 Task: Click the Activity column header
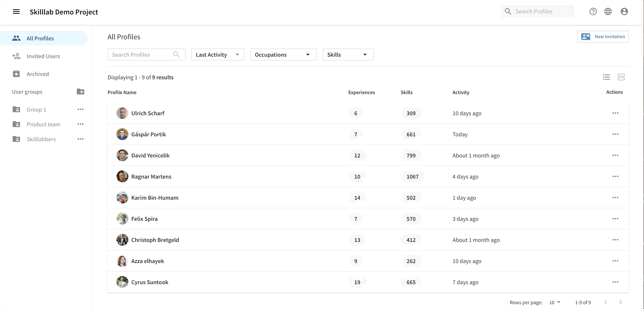tap(461, 92)
